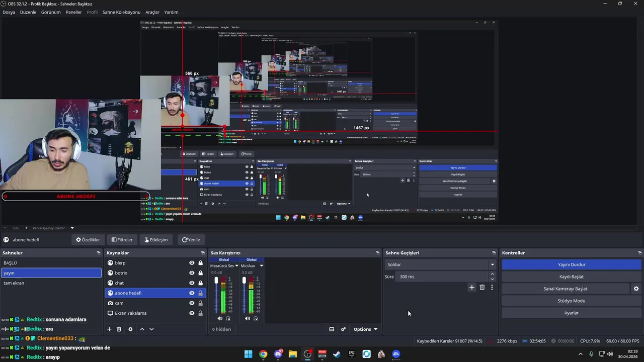Viewport: 644px width, 362px height.
Task: Open transition properties three-dot menu
Action: tap(492, 288)
